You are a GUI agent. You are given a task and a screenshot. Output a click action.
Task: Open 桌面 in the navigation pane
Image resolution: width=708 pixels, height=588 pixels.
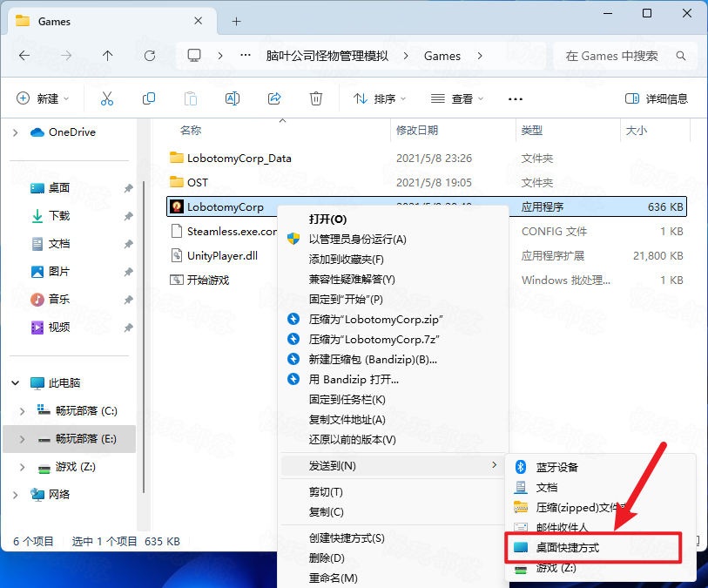[59, 188]
